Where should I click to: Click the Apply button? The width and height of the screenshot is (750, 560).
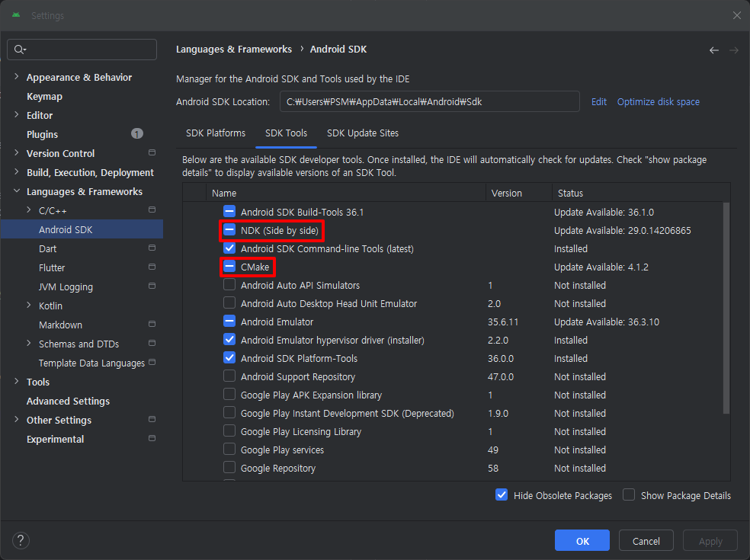[x=710, y=540]
